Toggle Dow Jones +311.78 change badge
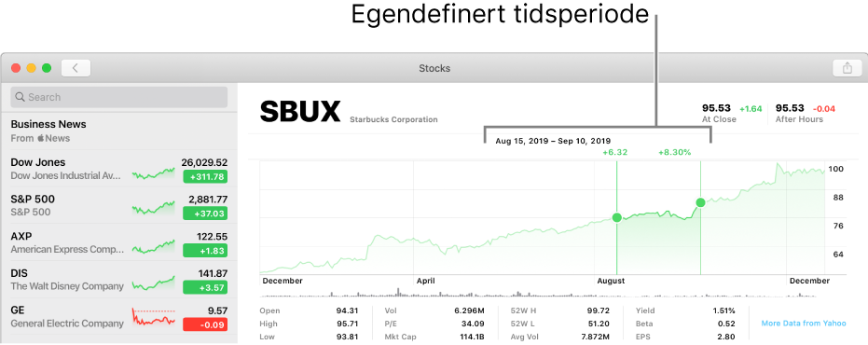 pos(205,176)
